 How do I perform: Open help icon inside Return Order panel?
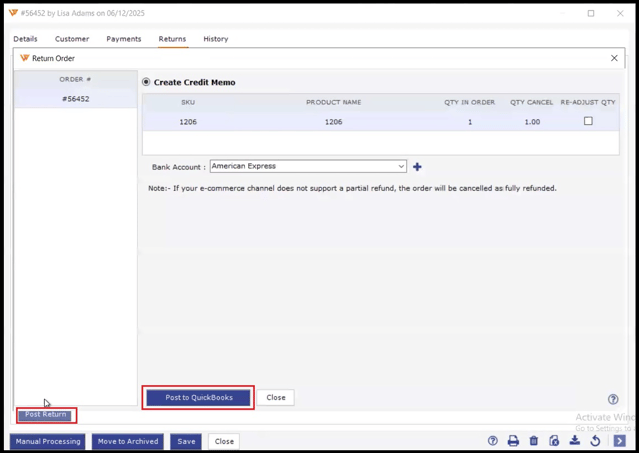613,399
